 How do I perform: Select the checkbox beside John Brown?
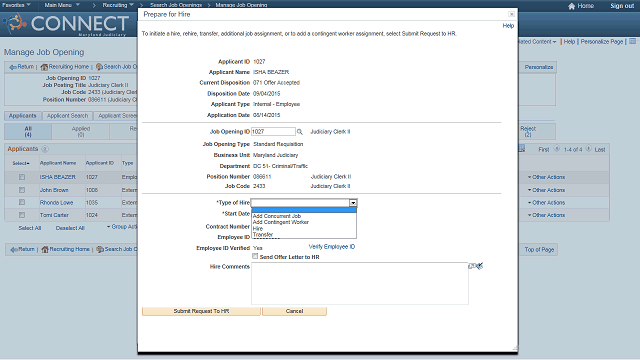tap(22, 190)
